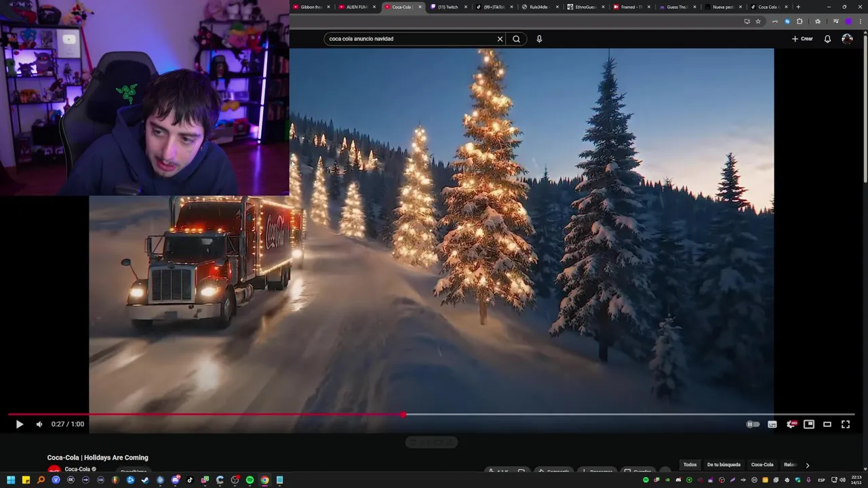The width and height of the screenshot is (868, 488).
Task: Open YouTube notifications bell
Action: (x=827, y=39)
